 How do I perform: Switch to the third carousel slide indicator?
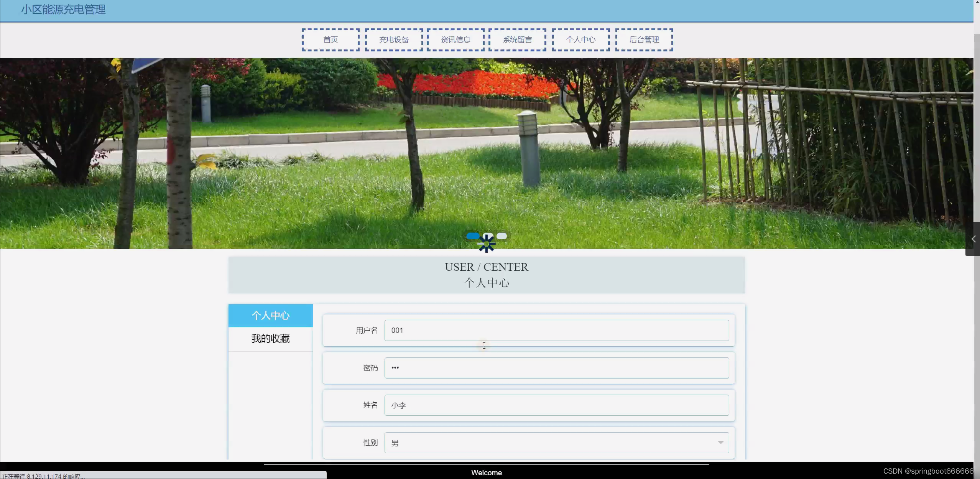pyautogui.click(x=502, y=236)
